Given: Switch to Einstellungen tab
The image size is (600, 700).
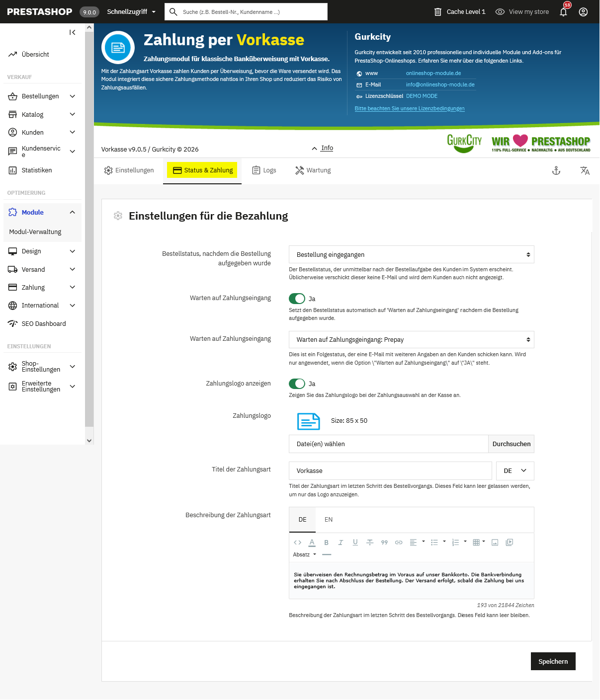Looking at the screenshot, I should pyautogui.click(x=129, y=170).
